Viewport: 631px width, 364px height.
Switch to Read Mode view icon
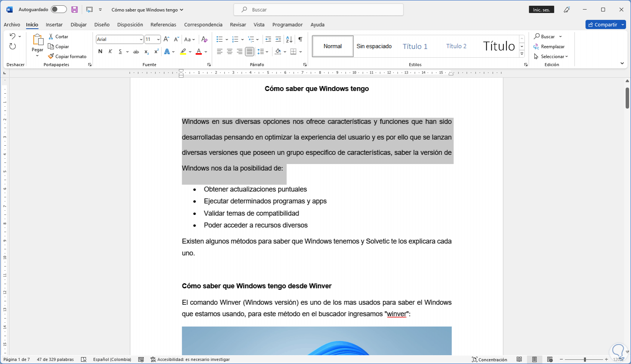(519, 359)
